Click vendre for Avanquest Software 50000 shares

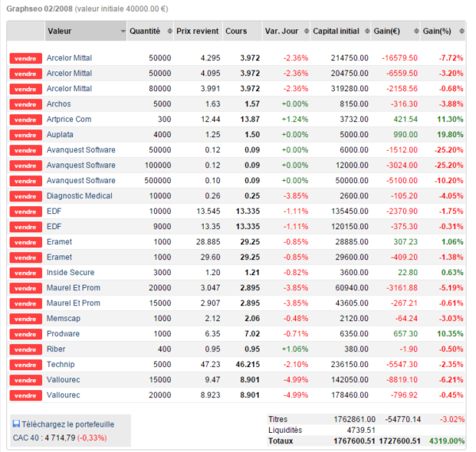point(26,150)
